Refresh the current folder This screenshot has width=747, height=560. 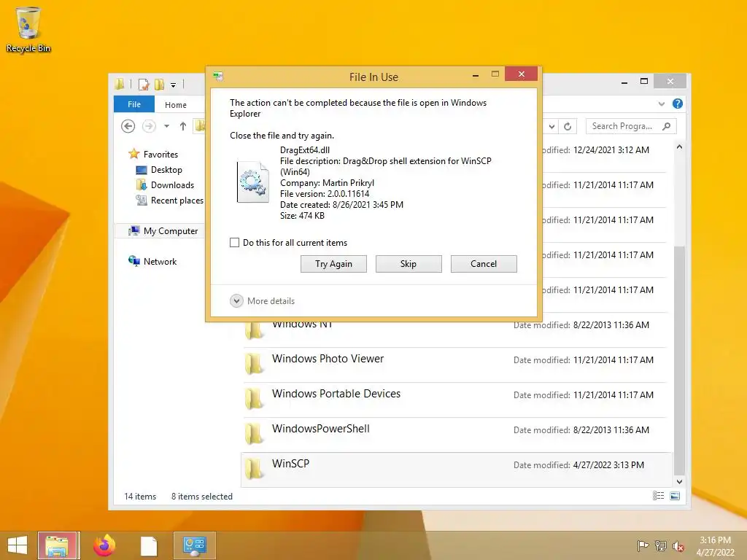(568, 127)
